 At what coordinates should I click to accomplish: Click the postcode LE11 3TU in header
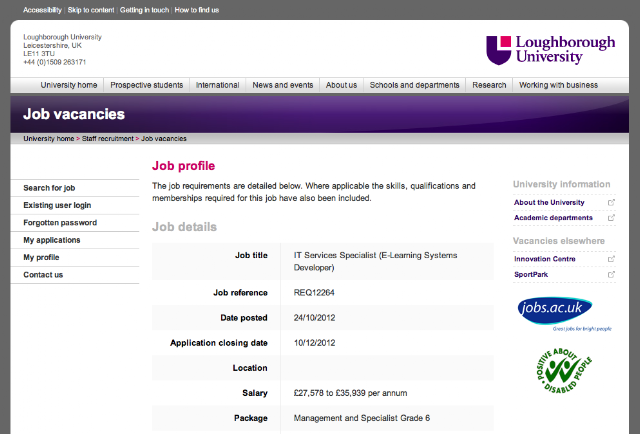[x=39, y=53]
